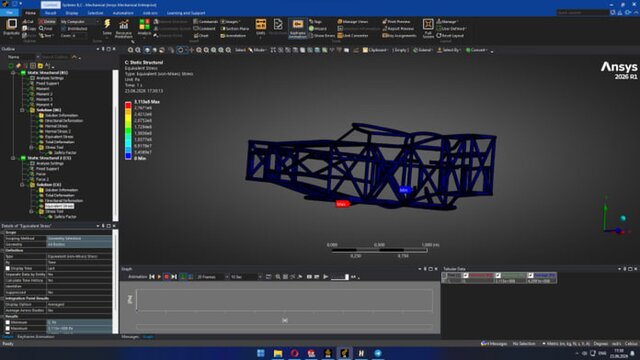640x360 pixels.
Task: Toggle the Maximum result checkbox
Action: [8, 328]
